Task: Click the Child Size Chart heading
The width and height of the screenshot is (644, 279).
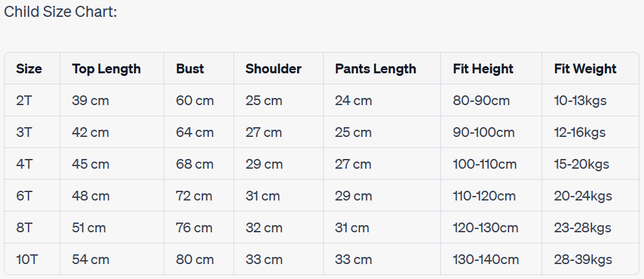Action: [x=60, y=12]
